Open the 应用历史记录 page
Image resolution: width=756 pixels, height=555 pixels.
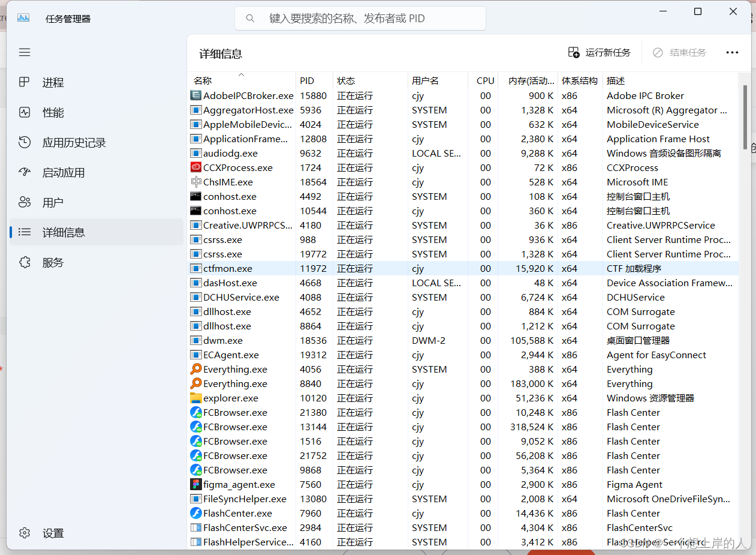pos(96,142)
